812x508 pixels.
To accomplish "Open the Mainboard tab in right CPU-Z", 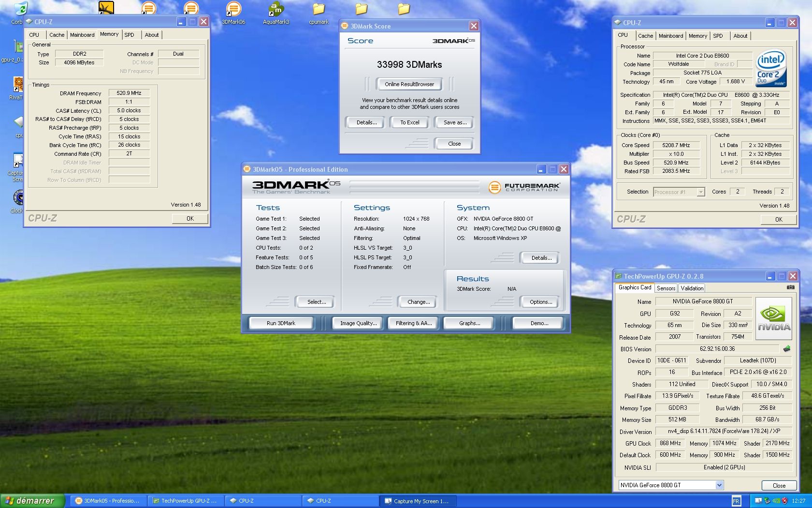I will click(671, 36).
